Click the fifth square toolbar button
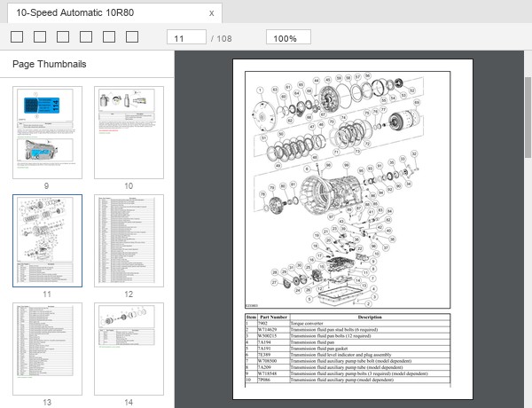 pyautogui.click(x=109, y=37)
